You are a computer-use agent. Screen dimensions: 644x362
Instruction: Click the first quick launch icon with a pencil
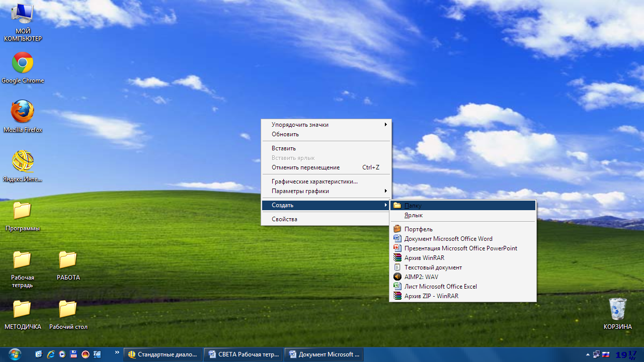tap(39, 354)
